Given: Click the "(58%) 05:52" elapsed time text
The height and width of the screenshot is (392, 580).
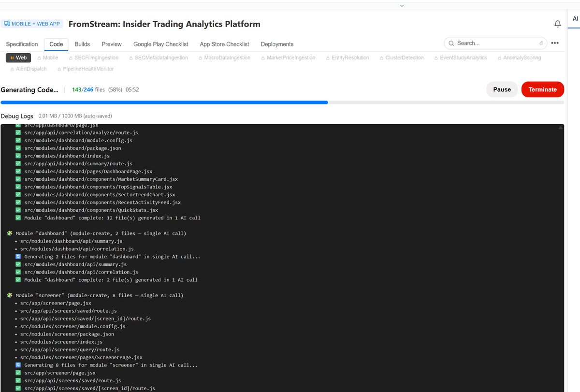Looking at the screenshot, I should 124,90.
